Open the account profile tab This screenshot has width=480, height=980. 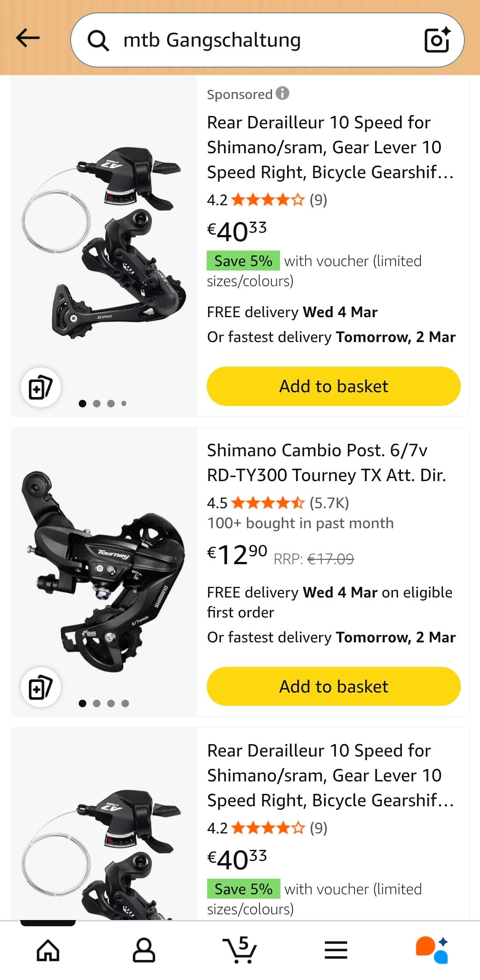(144, 950)
